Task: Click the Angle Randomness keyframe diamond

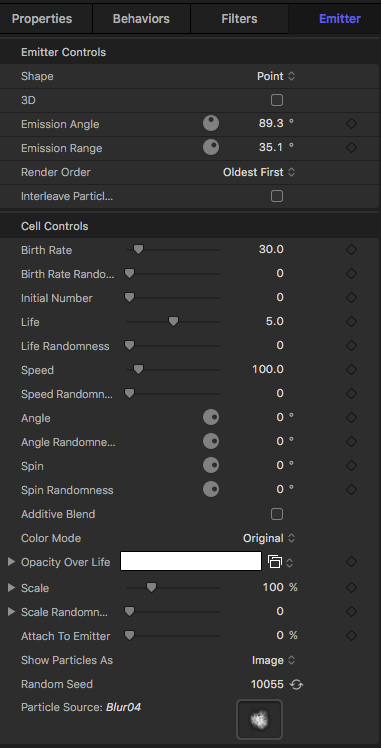Action: coord(351,441)
